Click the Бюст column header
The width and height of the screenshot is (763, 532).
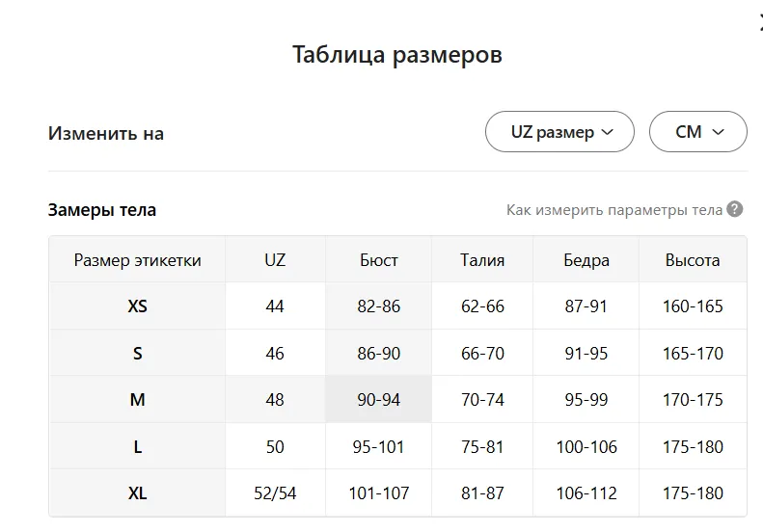click(x=379, y=260)
